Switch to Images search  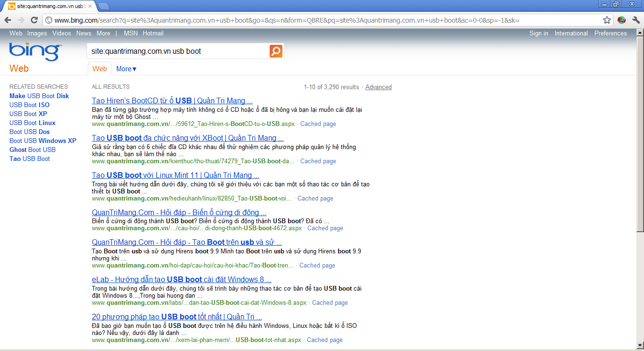(37, 33)
